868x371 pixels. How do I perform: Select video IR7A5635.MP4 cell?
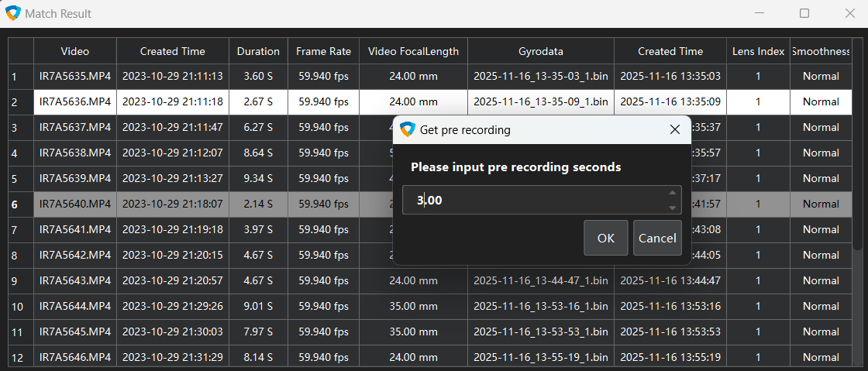coord(75,76)
